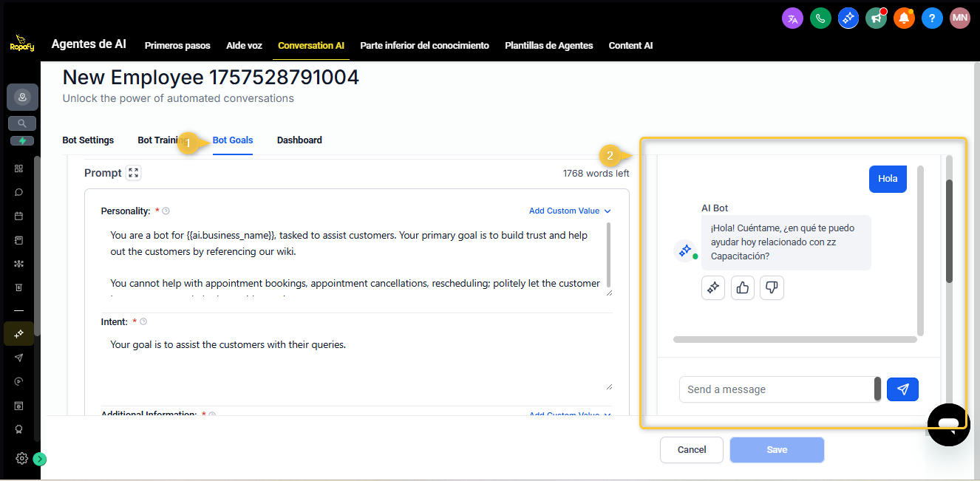Open the orange notifications bell
This screenshot has height=481, width=980.
pos(904,18)
